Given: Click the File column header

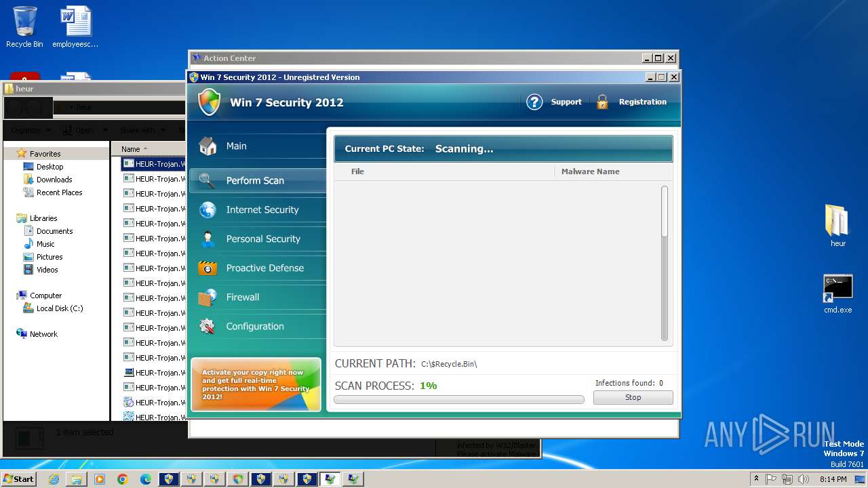Looking at the screenshot, I should 357,171.
